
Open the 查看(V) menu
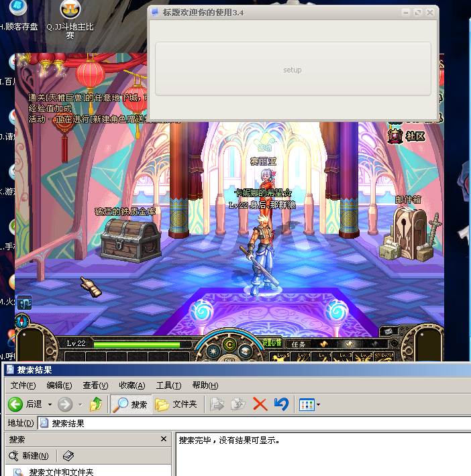tap(95, 385)
